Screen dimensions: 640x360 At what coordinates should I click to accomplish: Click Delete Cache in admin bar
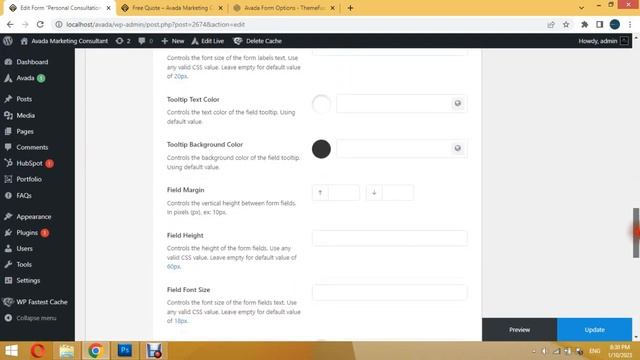258,41
